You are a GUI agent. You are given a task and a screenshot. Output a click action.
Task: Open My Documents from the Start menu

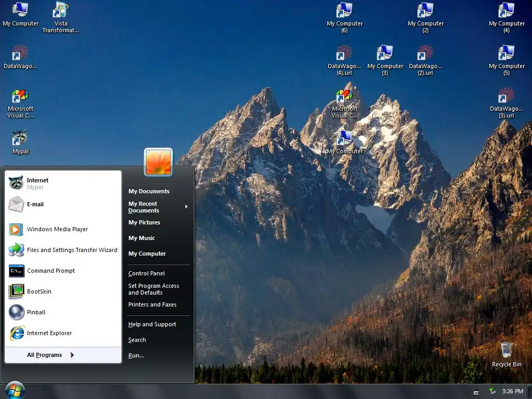click(x=149, y=191)
